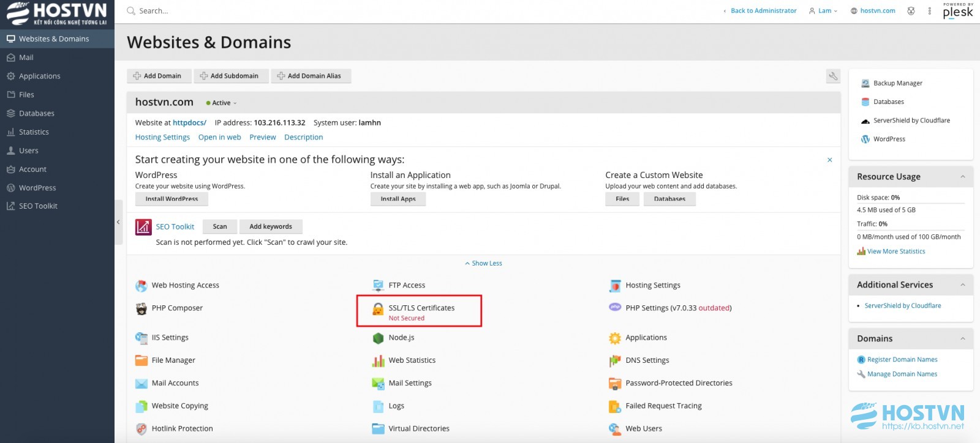Image resolution: width=980 pixels, height=443 pixels.
Task: Open Applications in the left navigation
Action: coord(57,76)
